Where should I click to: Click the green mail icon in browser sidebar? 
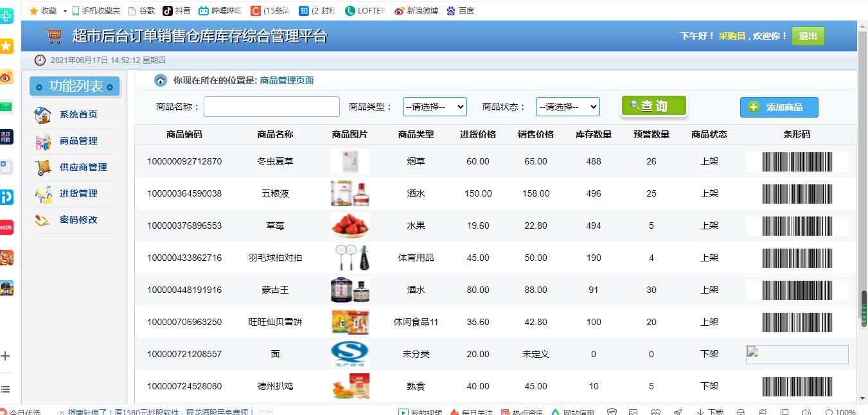pos(6,107)
